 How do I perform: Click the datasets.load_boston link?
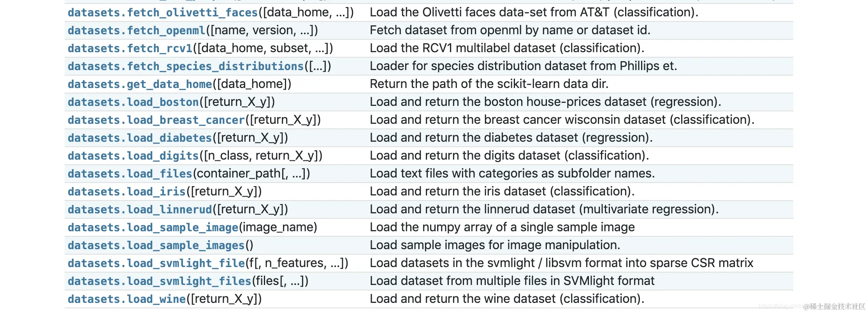point(133,102)
